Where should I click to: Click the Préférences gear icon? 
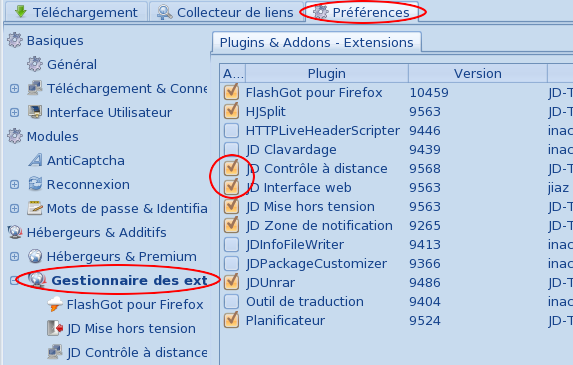(x=321, y=12)
